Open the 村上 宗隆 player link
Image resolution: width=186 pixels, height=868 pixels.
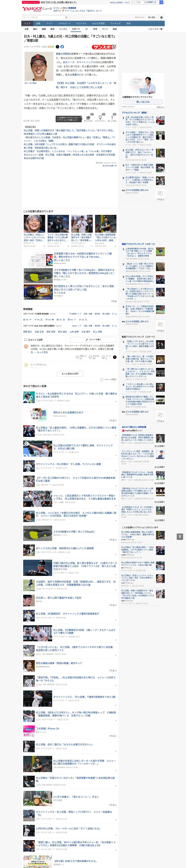(97, 332)
